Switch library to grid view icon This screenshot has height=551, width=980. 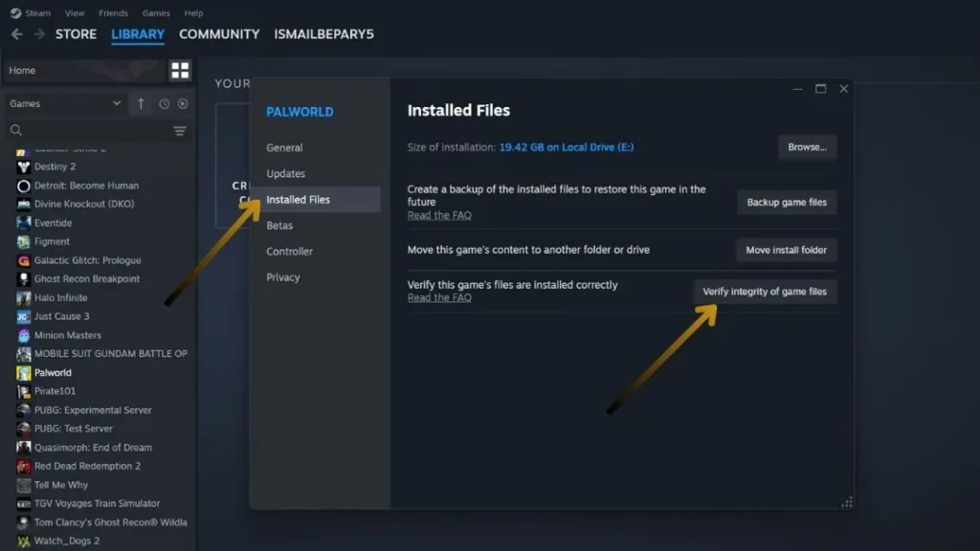tap(180, 70)
